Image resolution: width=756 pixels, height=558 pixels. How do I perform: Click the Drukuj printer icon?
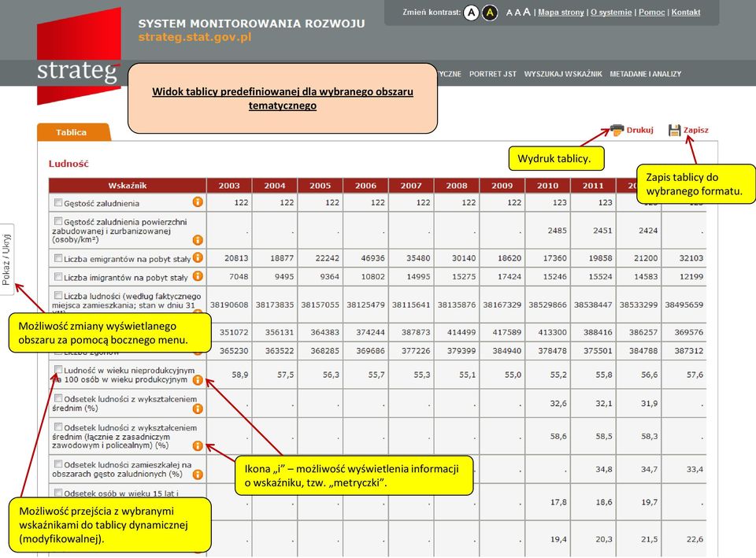coord(617,130)
